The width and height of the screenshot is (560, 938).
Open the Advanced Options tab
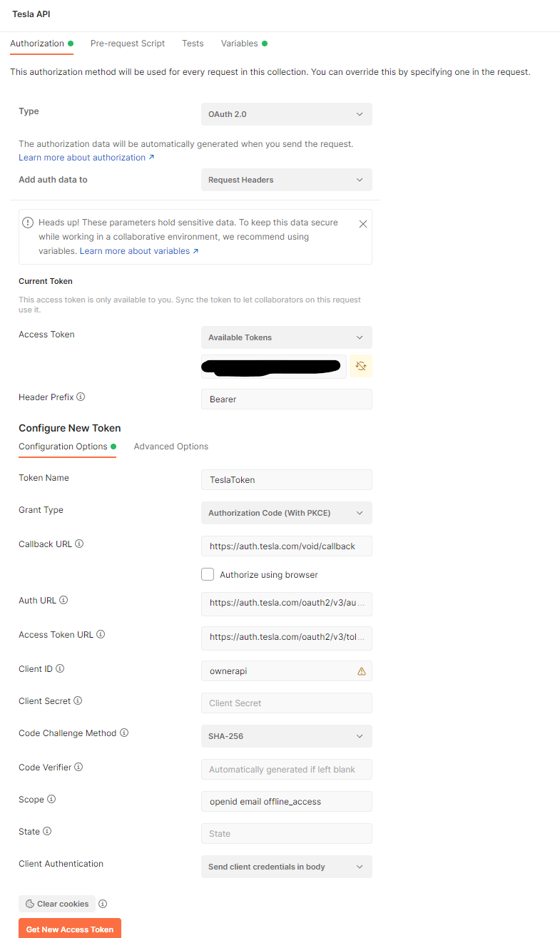point(171,447)
